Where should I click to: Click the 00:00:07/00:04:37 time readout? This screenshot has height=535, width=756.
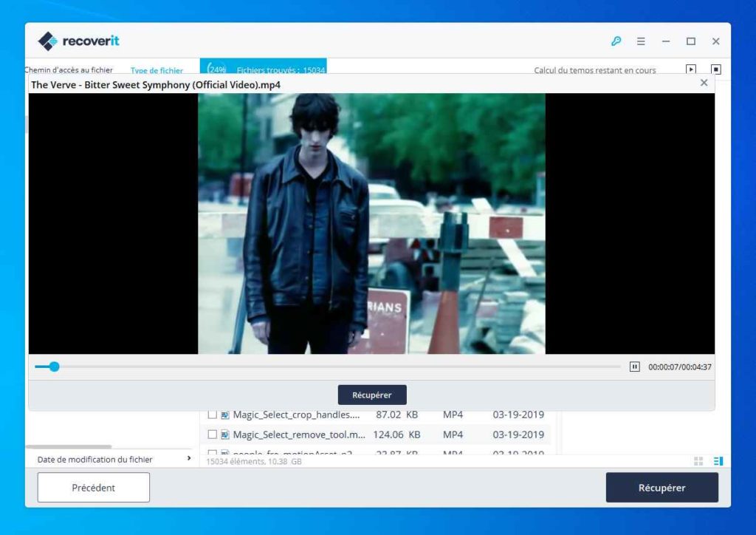[x=680, y=367]
